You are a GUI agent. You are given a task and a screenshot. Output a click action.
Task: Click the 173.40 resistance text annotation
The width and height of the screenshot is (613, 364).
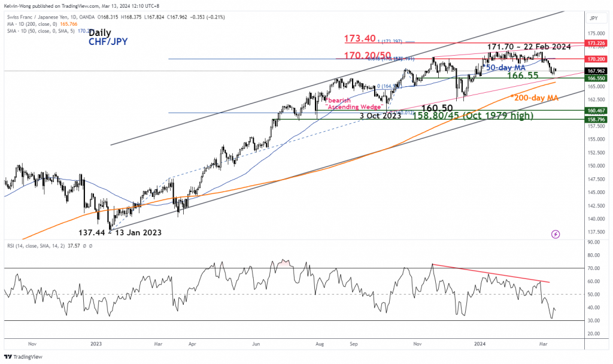pos(360,39)
